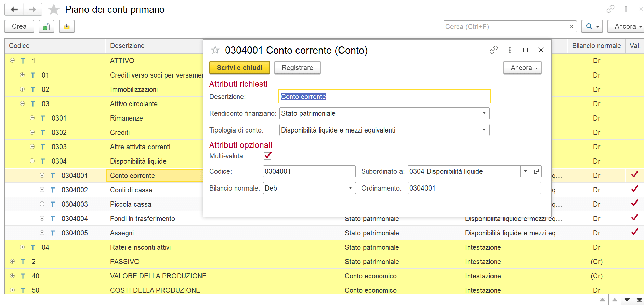Maximize the Conto corrente dialog
The width and height of the screenshot is (644, 306).
click(x=525, y=50)
